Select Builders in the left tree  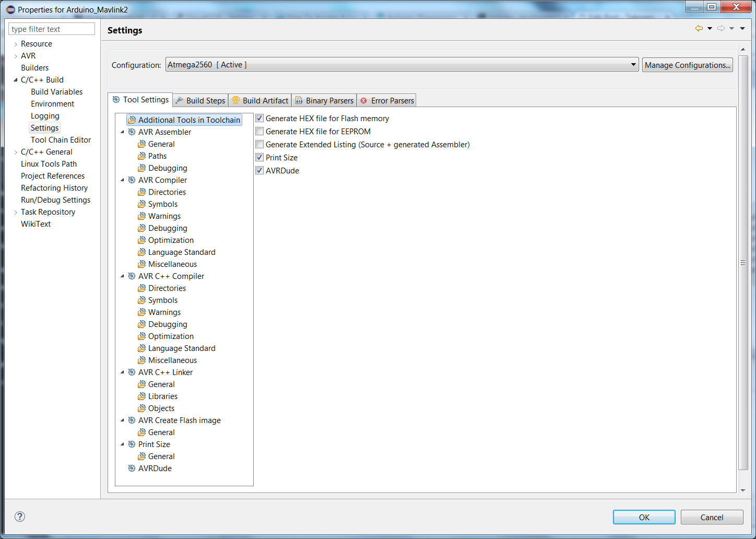[34, 68]
